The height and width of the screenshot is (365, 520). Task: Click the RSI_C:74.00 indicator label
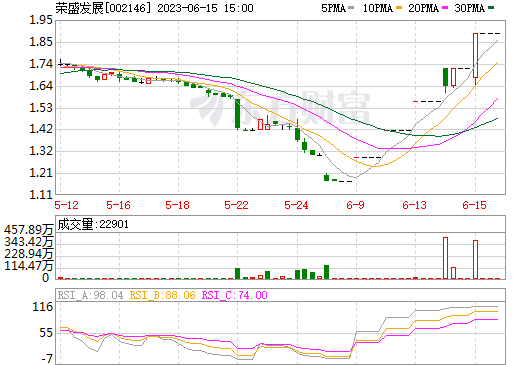tap(235, 295)
